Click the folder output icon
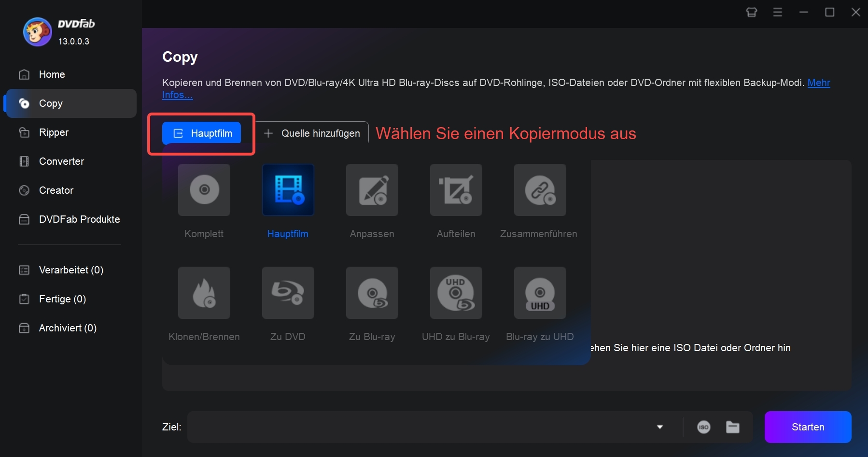 tap(733, 427)
